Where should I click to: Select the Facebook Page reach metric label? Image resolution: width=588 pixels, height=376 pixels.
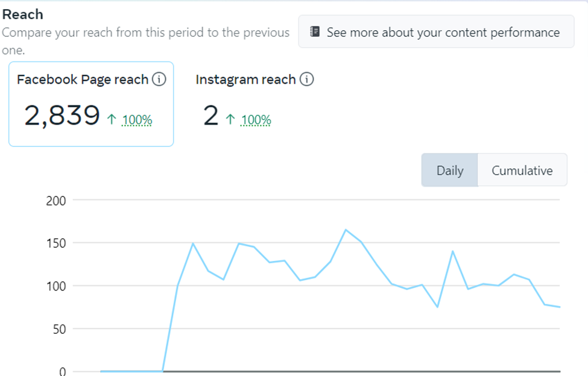tap(83, 80)
